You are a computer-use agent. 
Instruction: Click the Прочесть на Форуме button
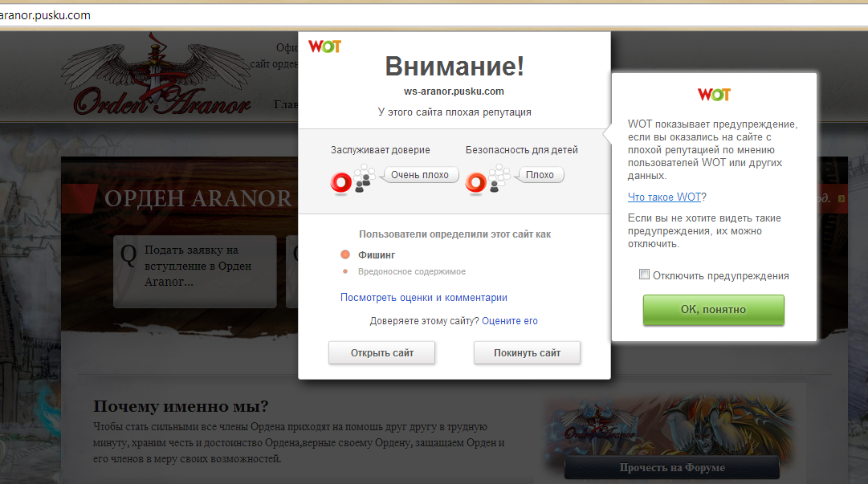672,467
